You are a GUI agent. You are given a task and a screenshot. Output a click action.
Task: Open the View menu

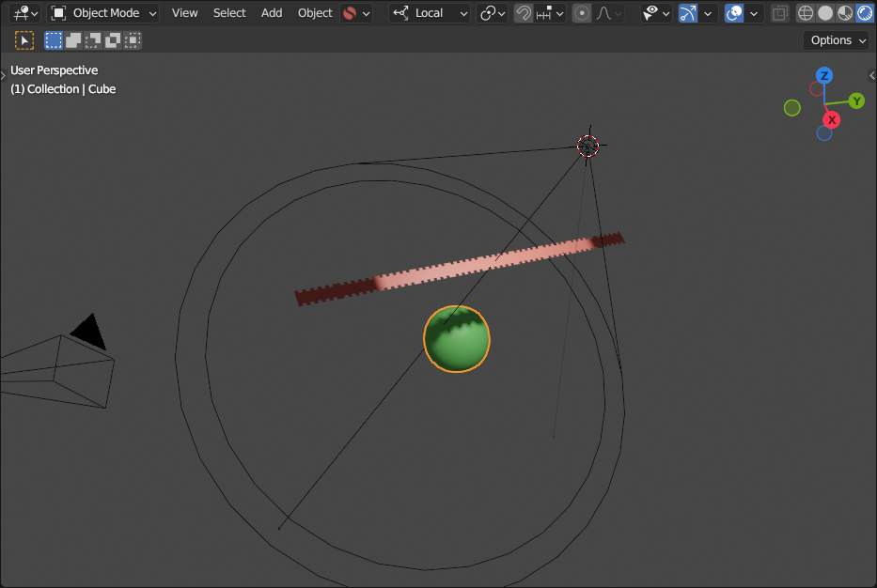point(184,13)
